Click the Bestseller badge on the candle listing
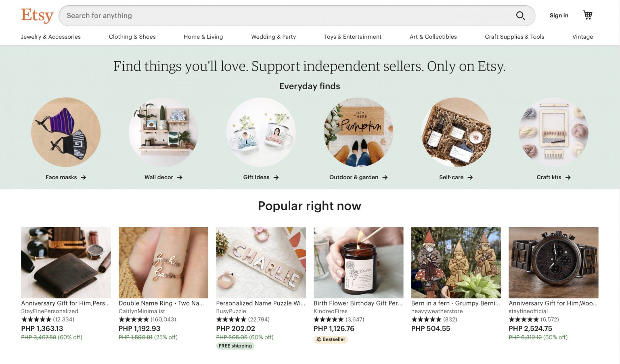The image size is (620, 364). click(x=331, y=339)
